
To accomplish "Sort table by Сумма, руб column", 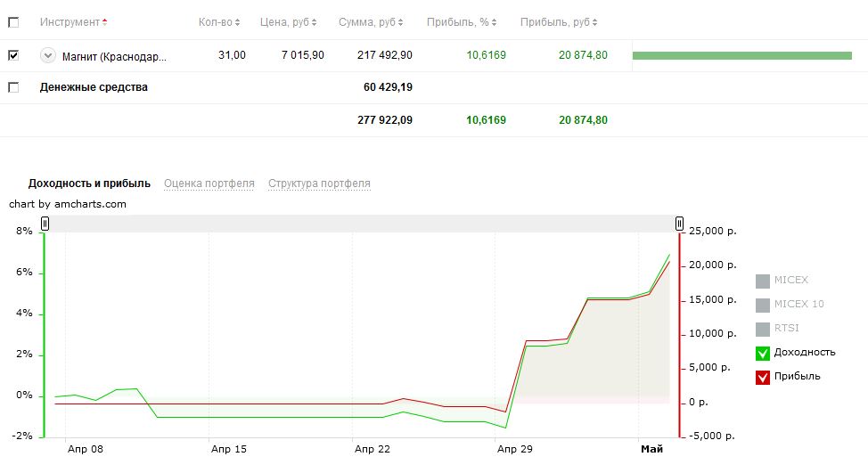I will (x=371, y=22).
